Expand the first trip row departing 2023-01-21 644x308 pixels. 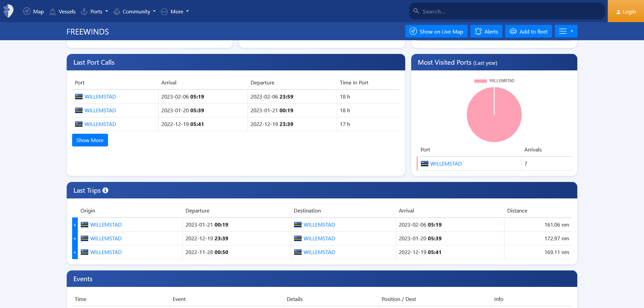(75, 225)
